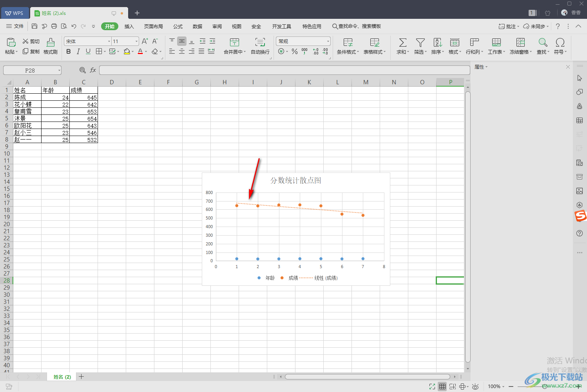587x392 pixels.
Task: Click the Sort (排序) icon
Action: [x=437, y=42]
